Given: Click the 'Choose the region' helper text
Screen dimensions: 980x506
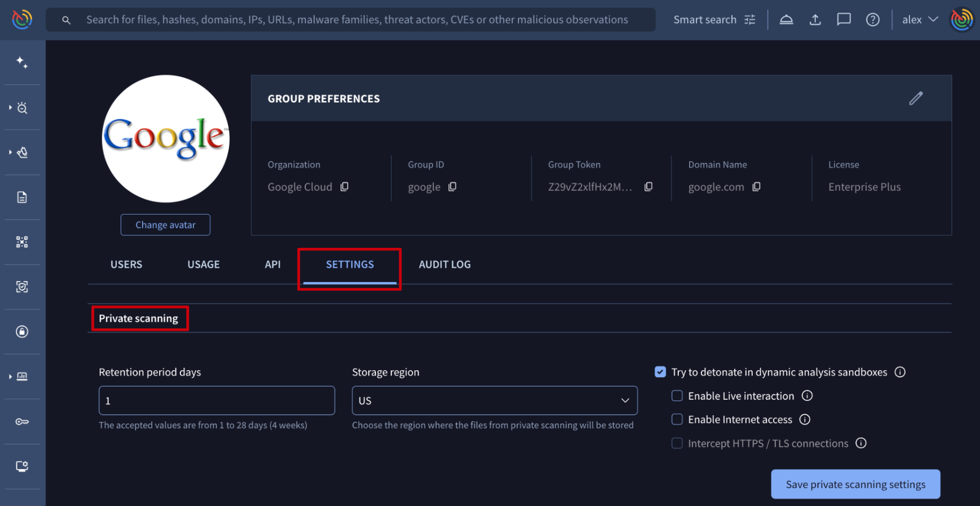Looking at the screenshot, I should pyautogui.click(x=493, y=425).
